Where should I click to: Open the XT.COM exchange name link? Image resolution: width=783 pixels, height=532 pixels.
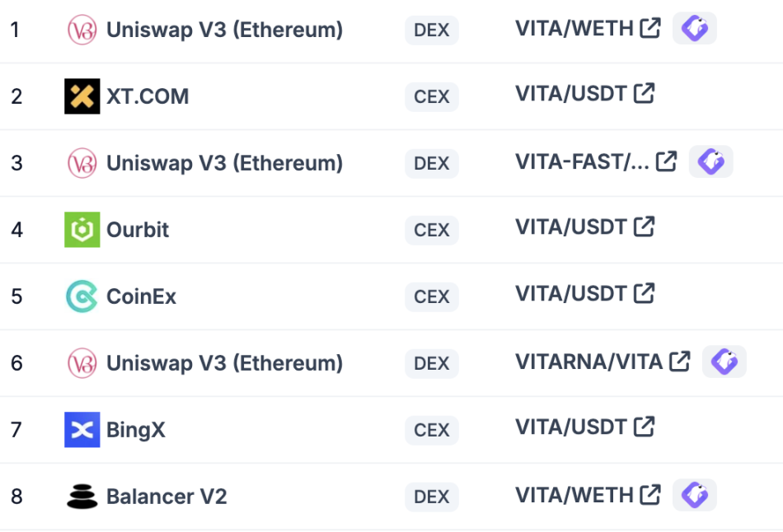(148, 96)
